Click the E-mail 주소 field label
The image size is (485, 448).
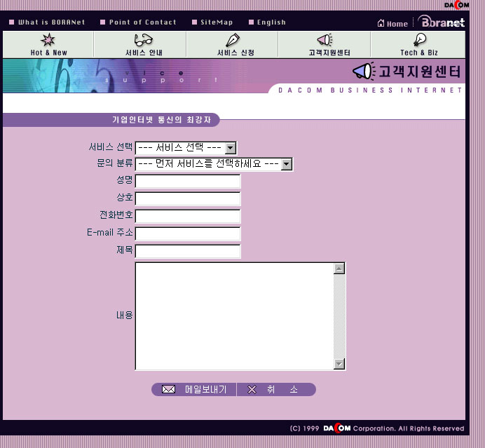[x=110, y=232]
